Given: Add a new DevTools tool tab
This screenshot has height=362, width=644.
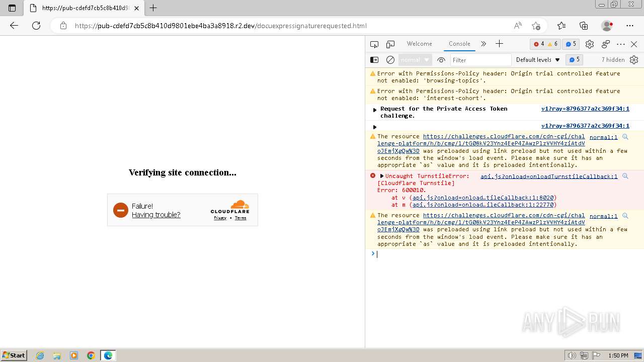Looking at the screenshot, I should coord(499,44).
